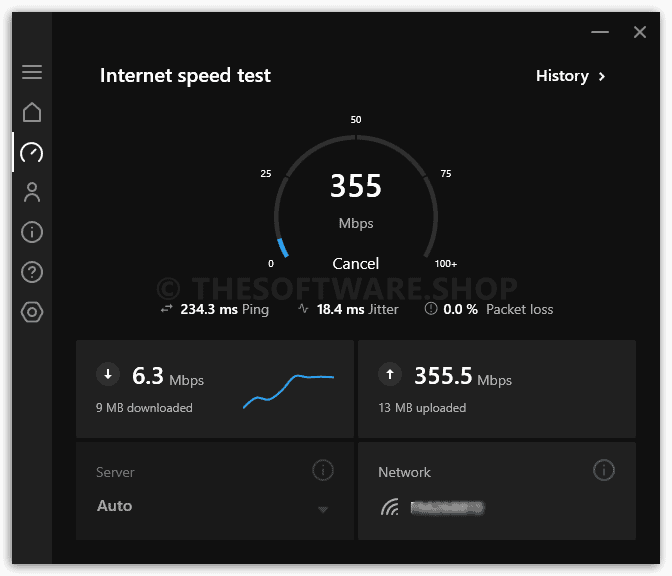Screen dimensions: 672x576
Task: Click the info circle icon in the sidebar
Action: 32,232
